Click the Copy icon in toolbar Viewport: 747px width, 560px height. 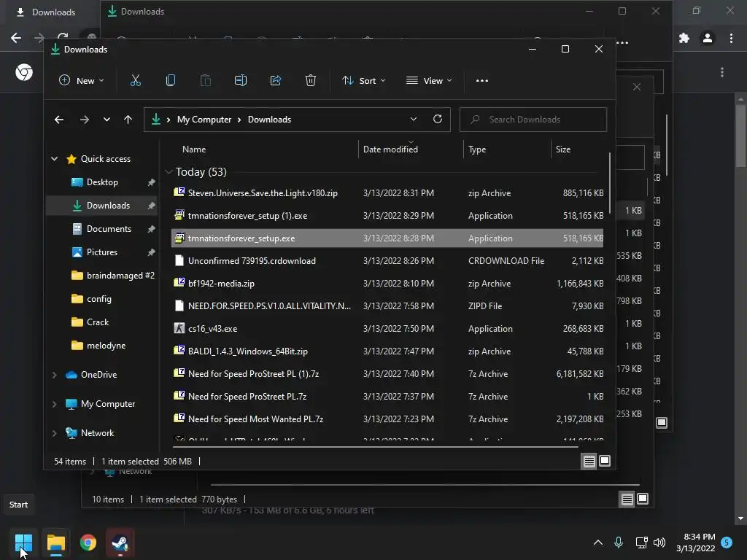click(171, 80)
